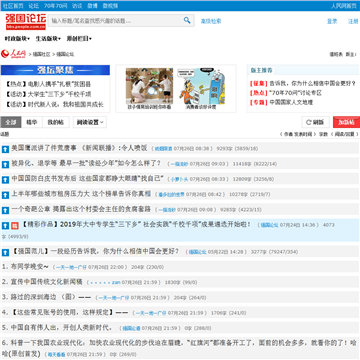Expand the 原创栏目 dropdown menu
The width and height of the screenshot is (360, 360).
click(x=79, y=39)
